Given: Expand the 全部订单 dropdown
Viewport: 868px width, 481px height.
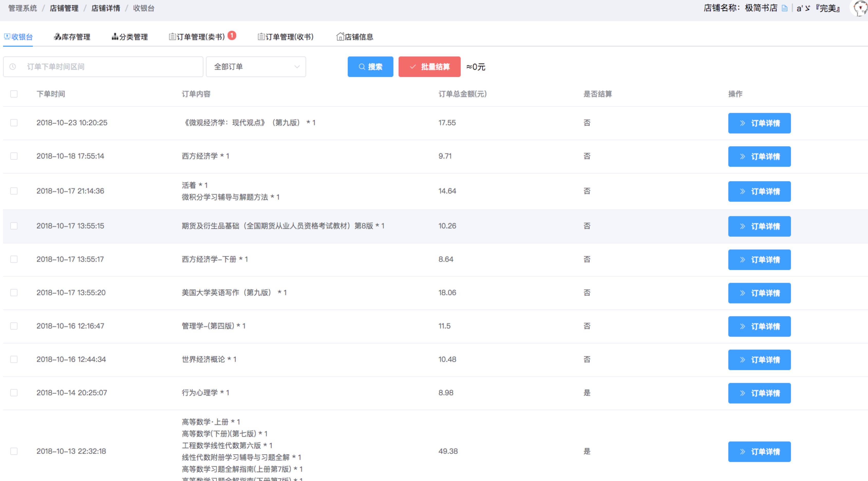Looking at the screenshot, I should point(256,67).
